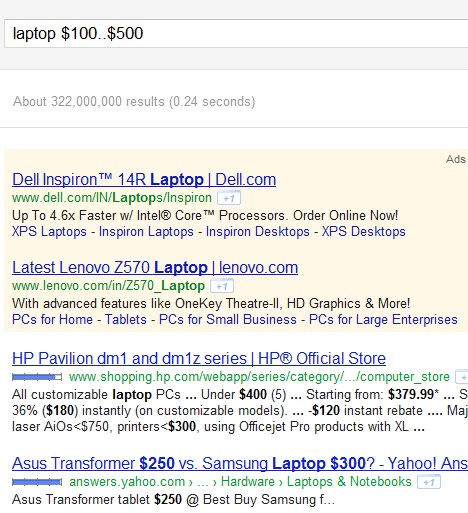Screen dimensions: 468x513
Task: Open the XPS Desktops sitelink
Action: [364, 232]
